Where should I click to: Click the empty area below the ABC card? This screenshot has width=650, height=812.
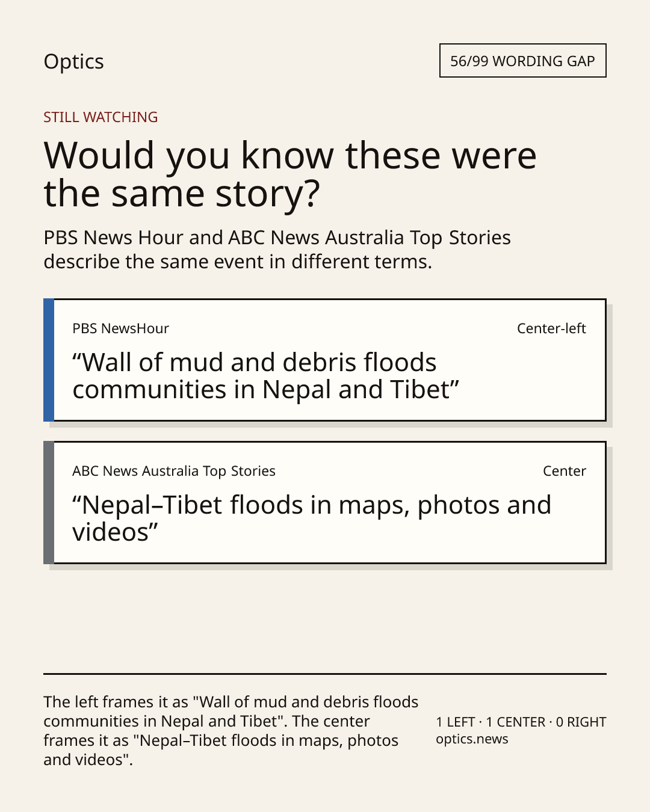tap(325, 620)
